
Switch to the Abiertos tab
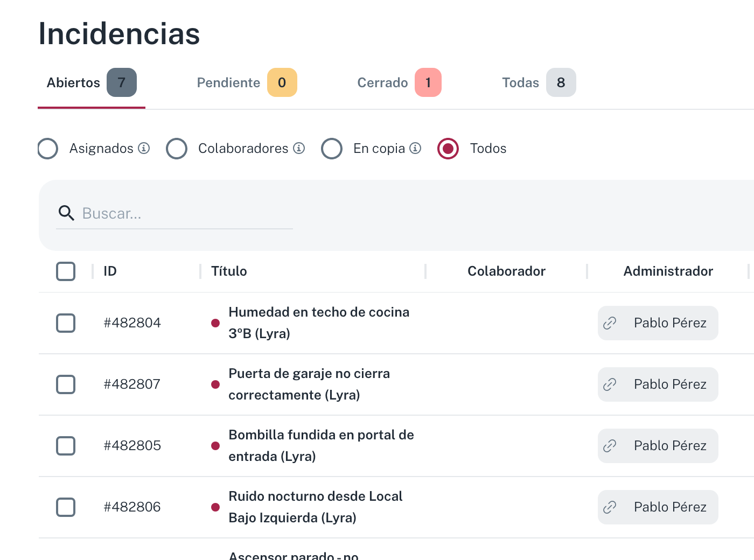[92, 83]
